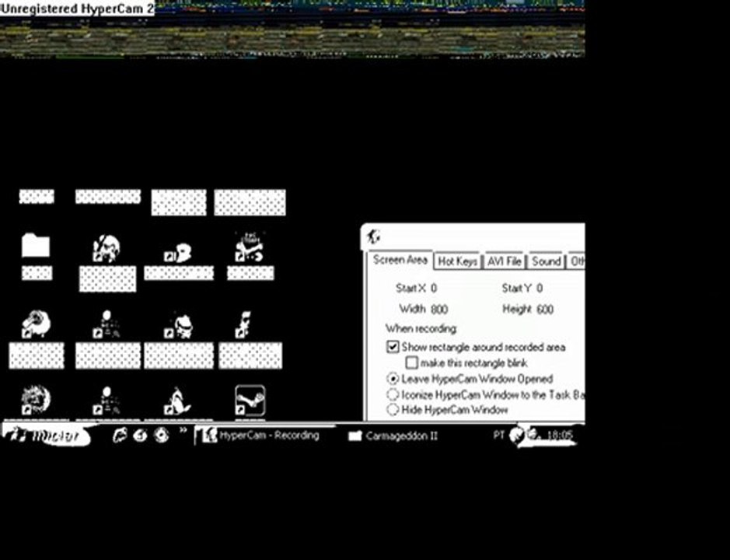Enable make this rectangle blink
This screenshot has width=730, height=560.
pos(411,362)
